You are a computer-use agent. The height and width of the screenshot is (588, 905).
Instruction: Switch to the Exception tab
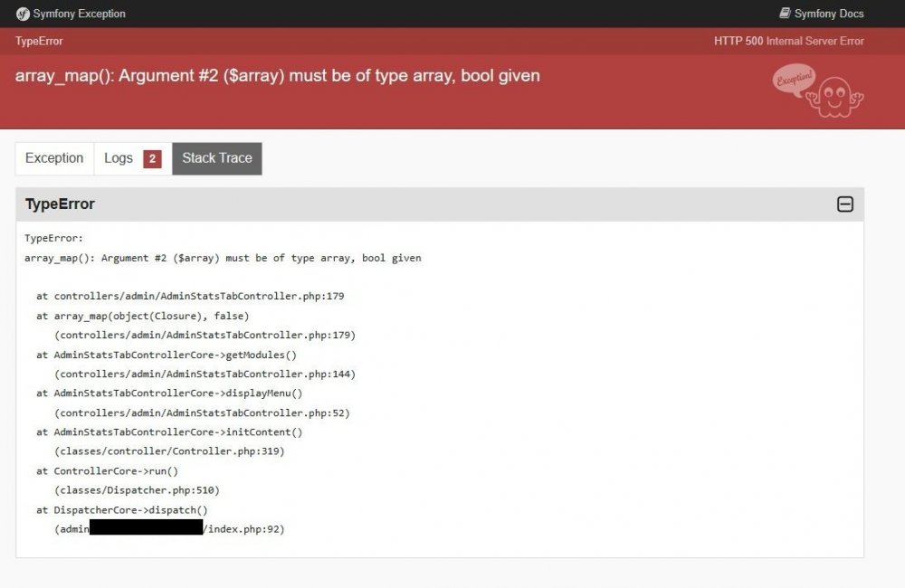pos(54,158)
